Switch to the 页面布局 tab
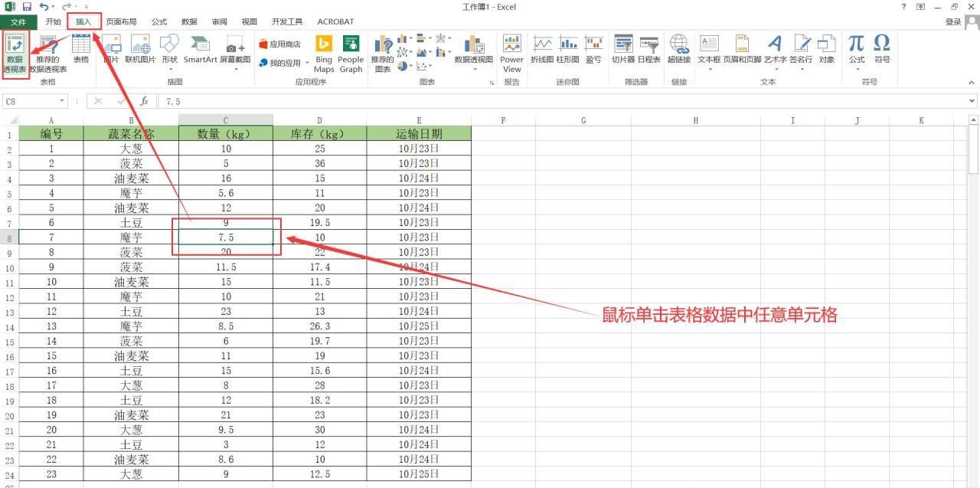Viewport: 980px width, 488px height. pos(121,21)
